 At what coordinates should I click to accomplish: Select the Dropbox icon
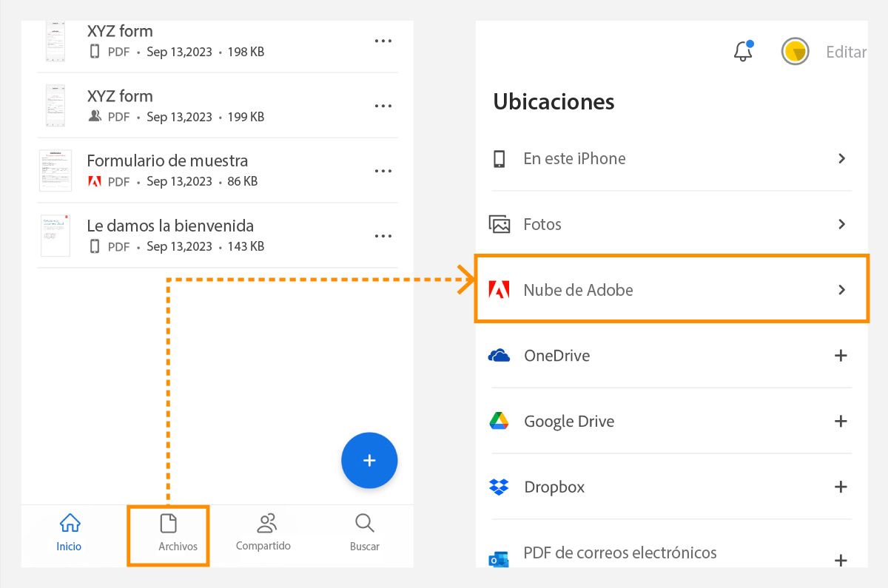[x=499, y=487]
